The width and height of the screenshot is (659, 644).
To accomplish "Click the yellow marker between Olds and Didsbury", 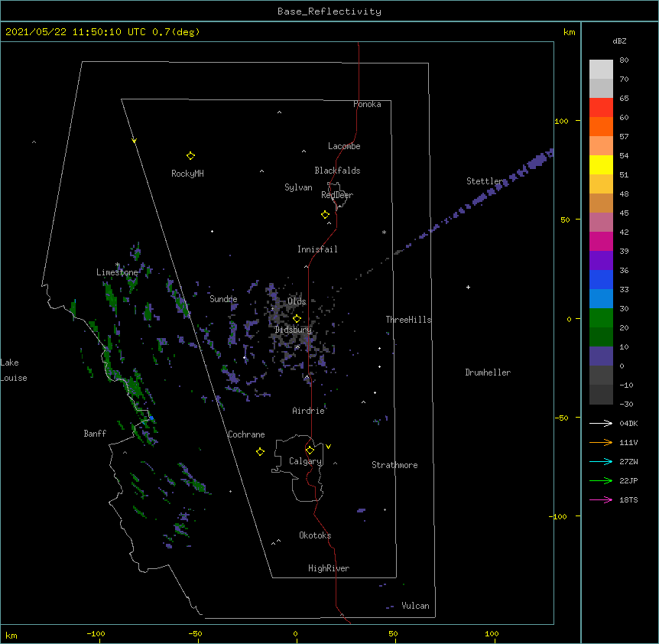I will 297,318.
